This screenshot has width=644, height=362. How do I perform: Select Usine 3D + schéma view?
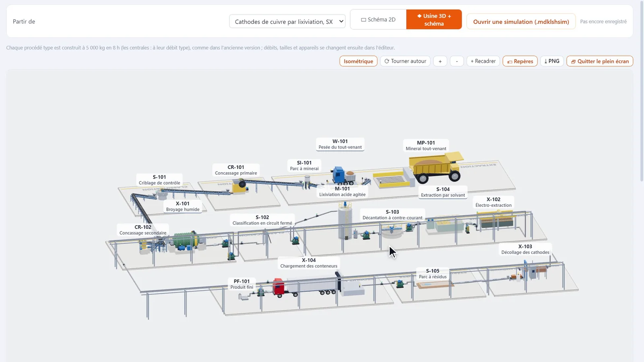pos(434,19)
